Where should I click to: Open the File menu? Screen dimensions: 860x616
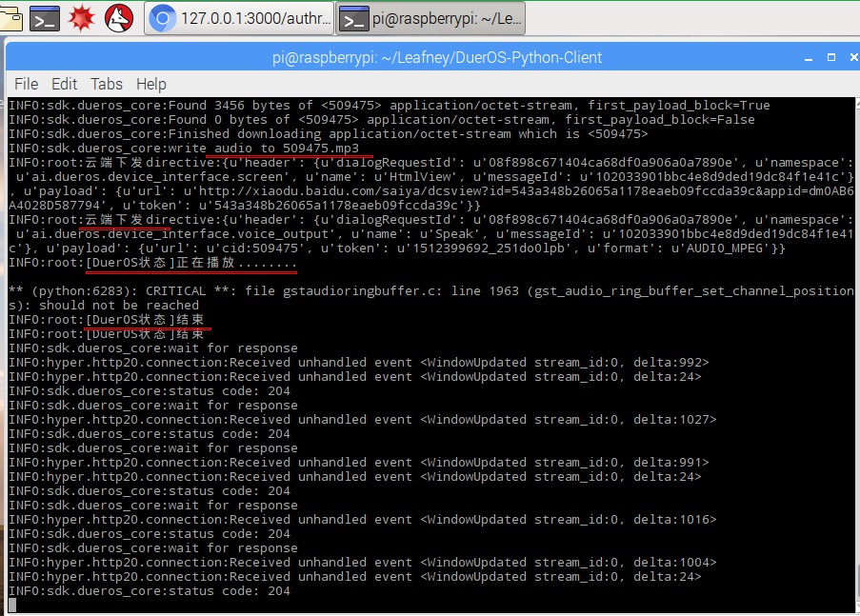tap(27, 84)
